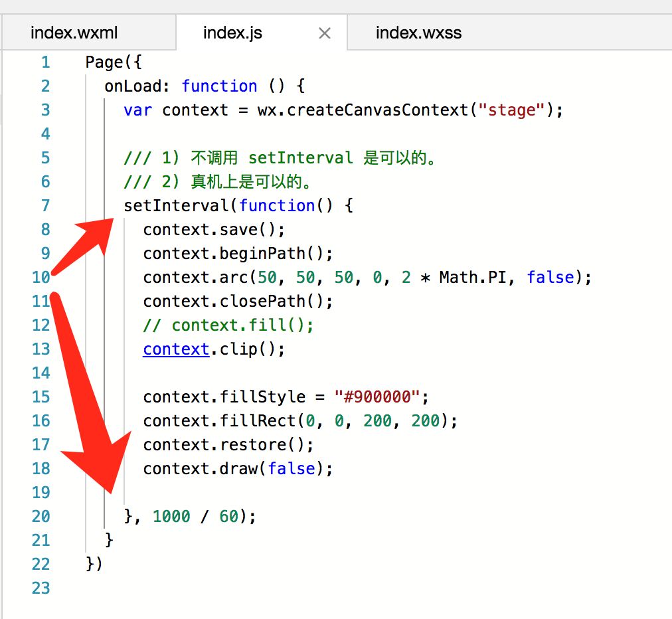This screenshot has width=672, height=619.
Task: Click line number 1 in gutter
Action: 45,62
